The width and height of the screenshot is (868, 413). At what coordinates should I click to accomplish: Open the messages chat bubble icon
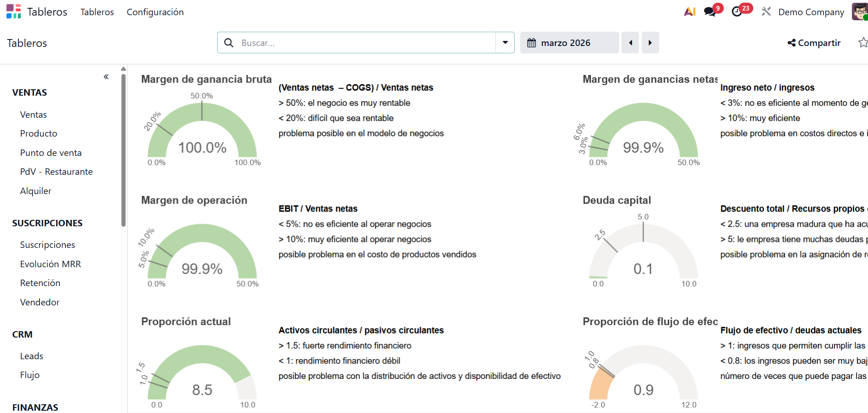[710, 12]
